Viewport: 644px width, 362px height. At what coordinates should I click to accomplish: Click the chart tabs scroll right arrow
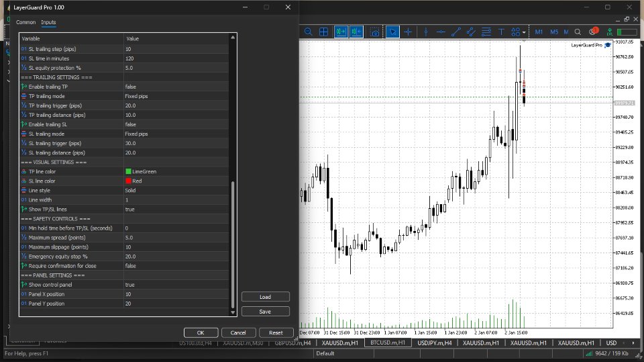633,343
